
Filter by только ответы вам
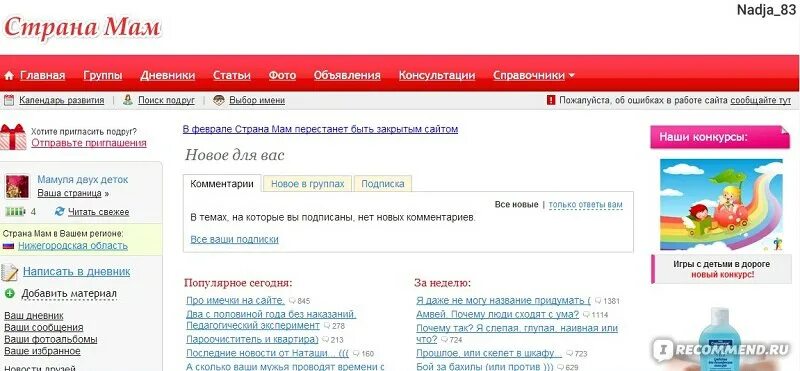(x=586, y=205)
